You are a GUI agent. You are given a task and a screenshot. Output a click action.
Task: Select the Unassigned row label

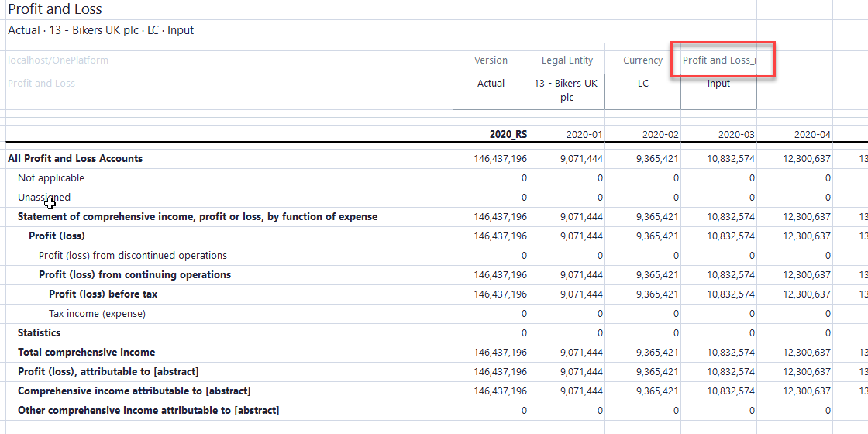[x=44, y=198]
